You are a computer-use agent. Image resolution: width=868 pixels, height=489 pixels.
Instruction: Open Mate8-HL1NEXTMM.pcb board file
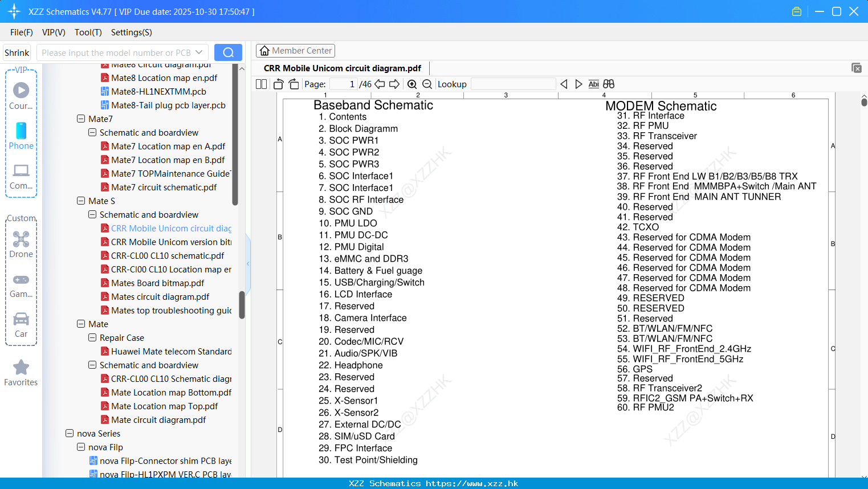click(x=158, y=91)
